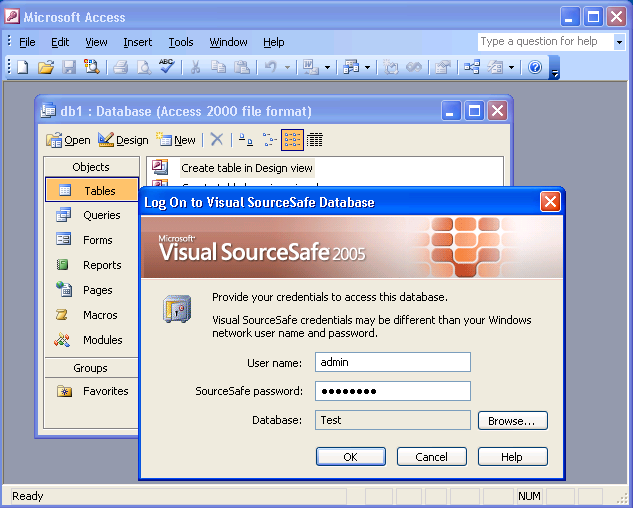The height and width of the screenshot is (508, 633).
Task: Click the New blank database icon
Action: pos(22,67)
